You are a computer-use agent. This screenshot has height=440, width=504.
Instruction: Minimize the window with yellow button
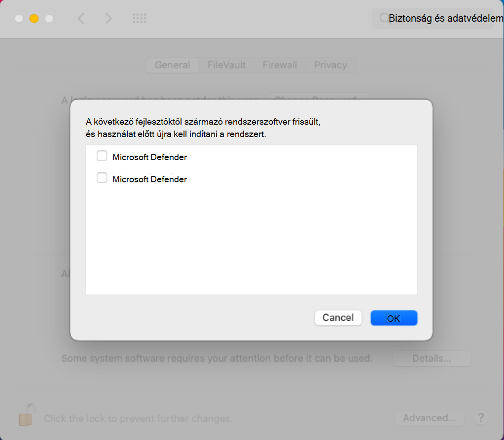[34, 19]
